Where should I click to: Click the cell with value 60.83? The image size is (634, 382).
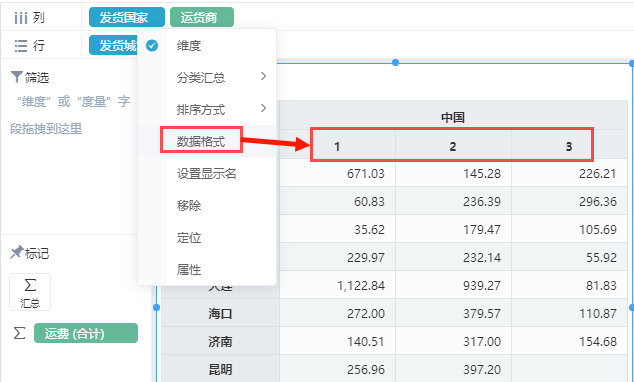click(x=337, y=201)
